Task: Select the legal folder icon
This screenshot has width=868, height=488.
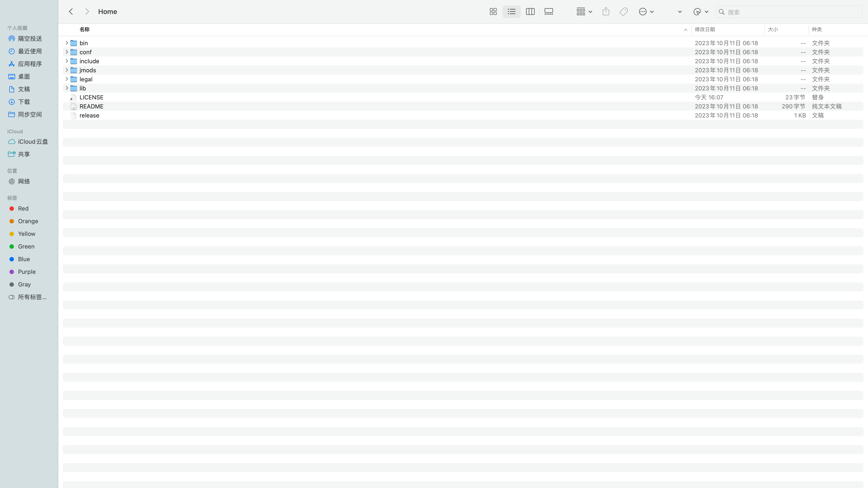Action: pyautogui.click(x=74, y=79)
